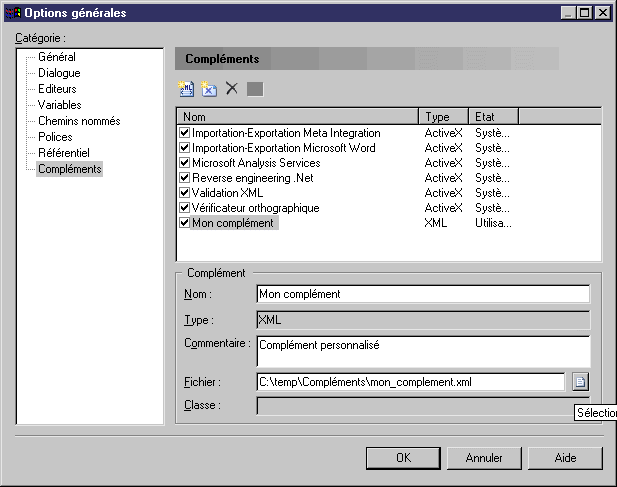
Task: Open help with the Aide button
Action: tap(566, 458)
